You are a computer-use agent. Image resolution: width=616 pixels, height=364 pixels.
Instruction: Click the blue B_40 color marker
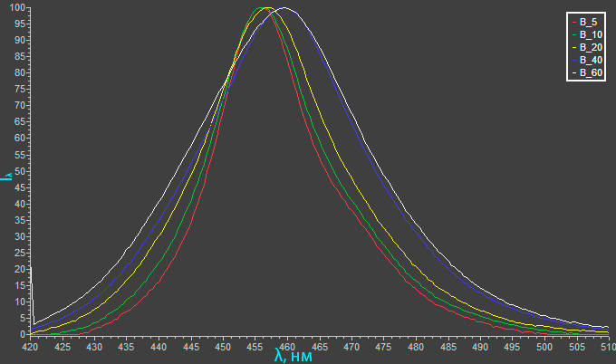[573, 58]
